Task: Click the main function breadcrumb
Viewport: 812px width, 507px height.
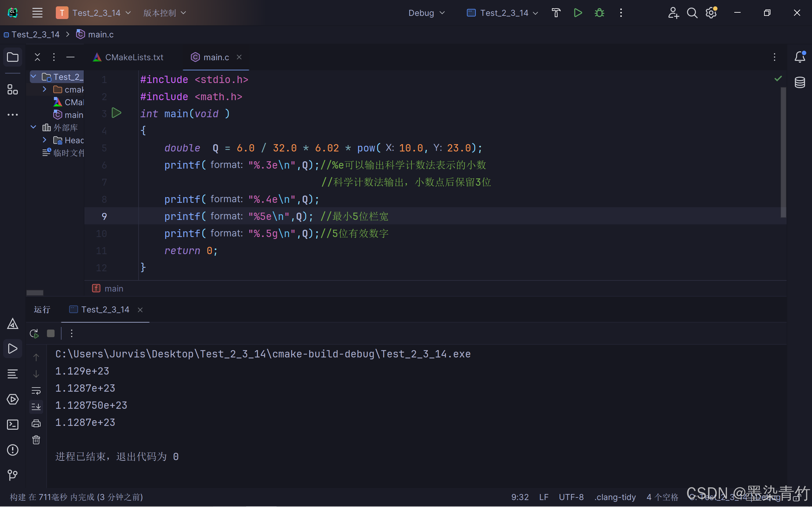Action: click(x=113, y=288)
